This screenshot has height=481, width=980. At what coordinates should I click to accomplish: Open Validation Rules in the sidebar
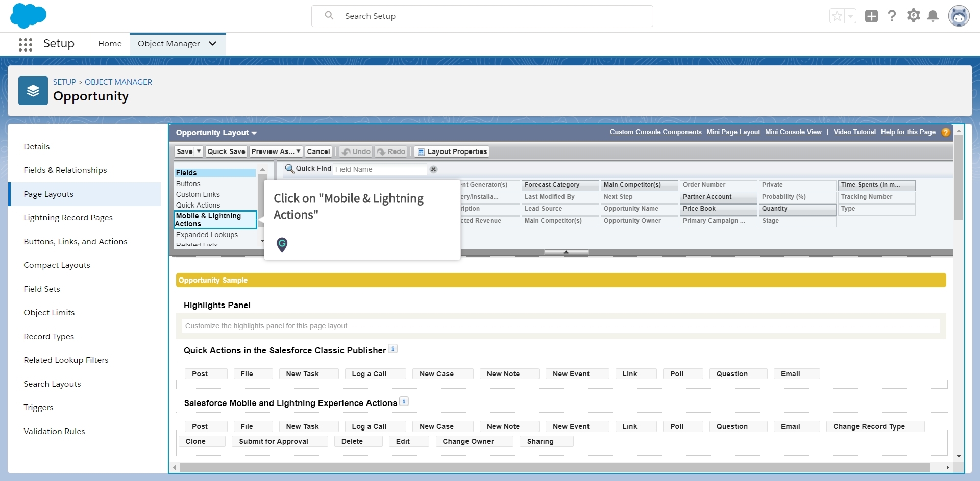tap(54, 432)
